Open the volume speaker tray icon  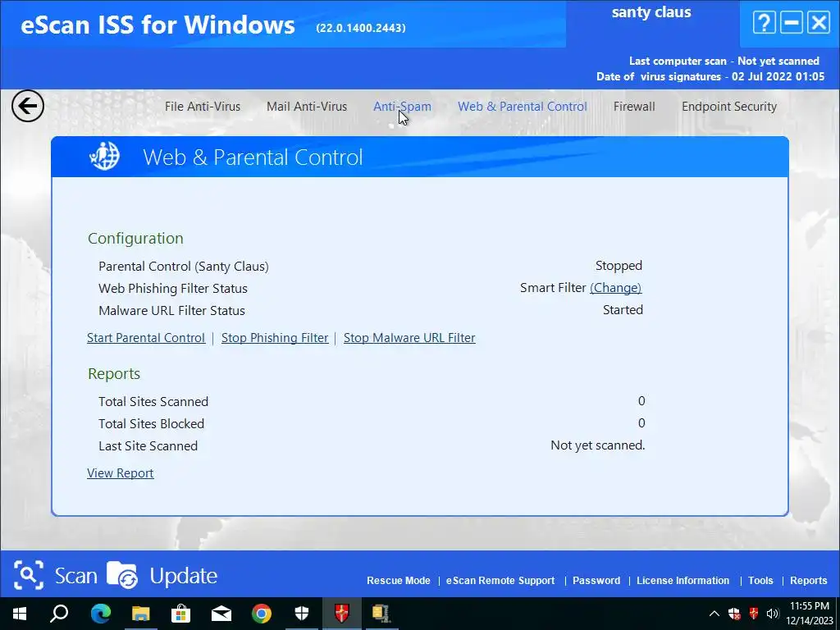coord(773,614)
